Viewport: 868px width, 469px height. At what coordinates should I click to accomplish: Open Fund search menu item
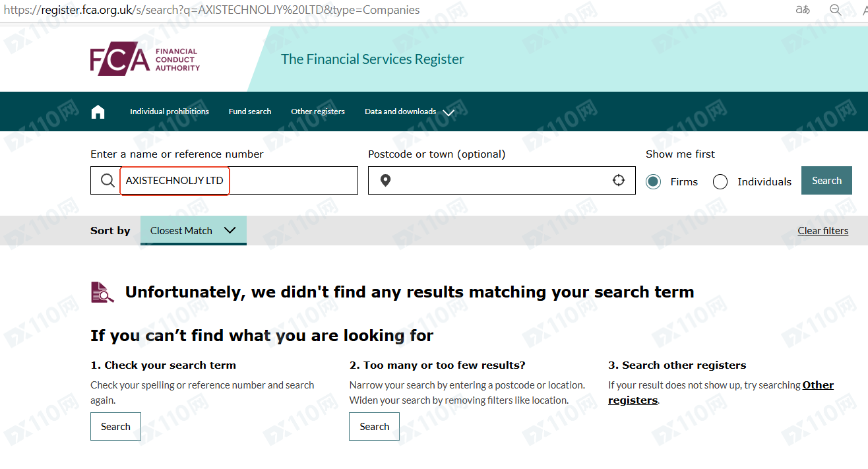[249, 111]
